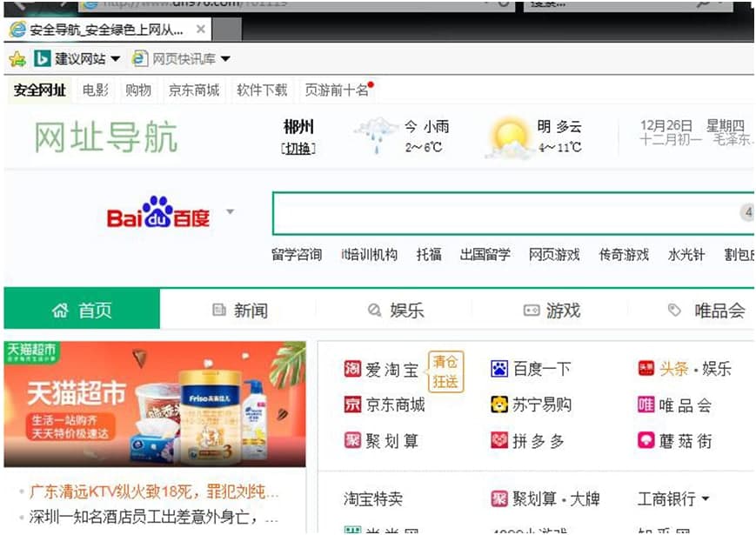Click the red 头条 icon
The image size is (756, 535).
click(x=646, y=369)
